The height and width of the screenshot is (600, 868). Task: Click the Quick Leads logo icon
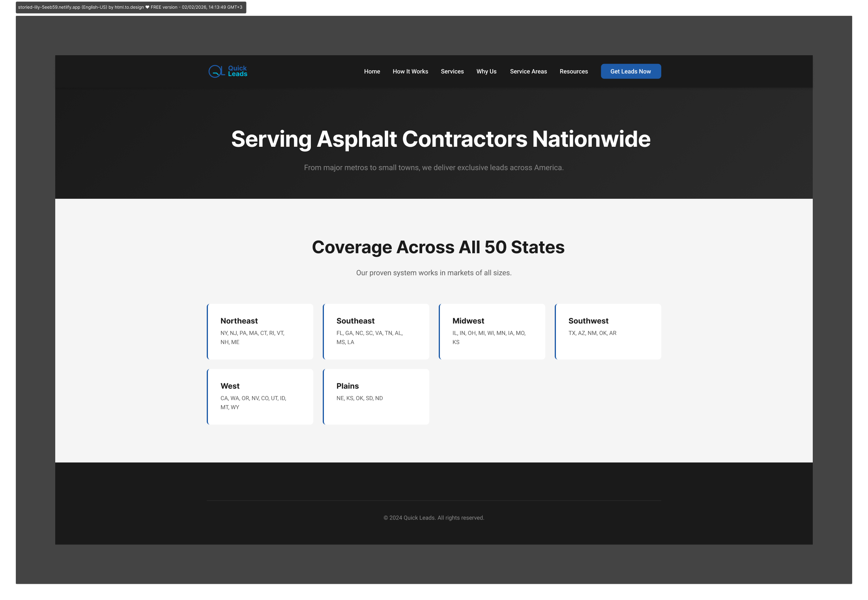point(216,71)
